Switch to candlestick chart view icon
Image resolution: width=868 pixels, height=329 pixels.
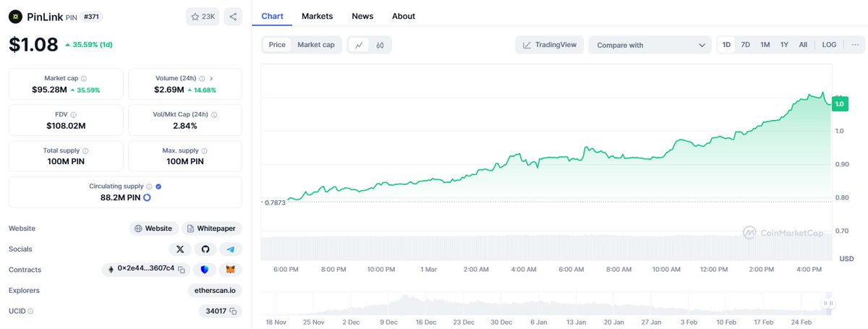tap(380, 45)
